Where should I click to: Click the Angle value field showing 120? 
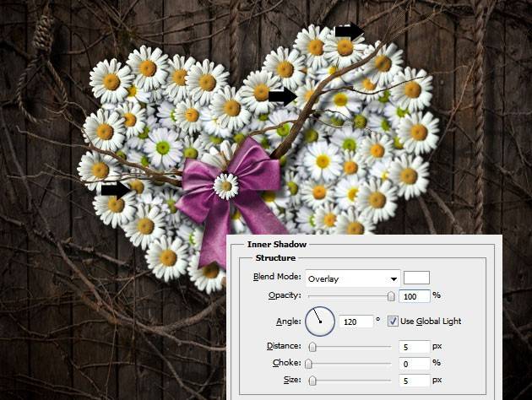(356, 322)
